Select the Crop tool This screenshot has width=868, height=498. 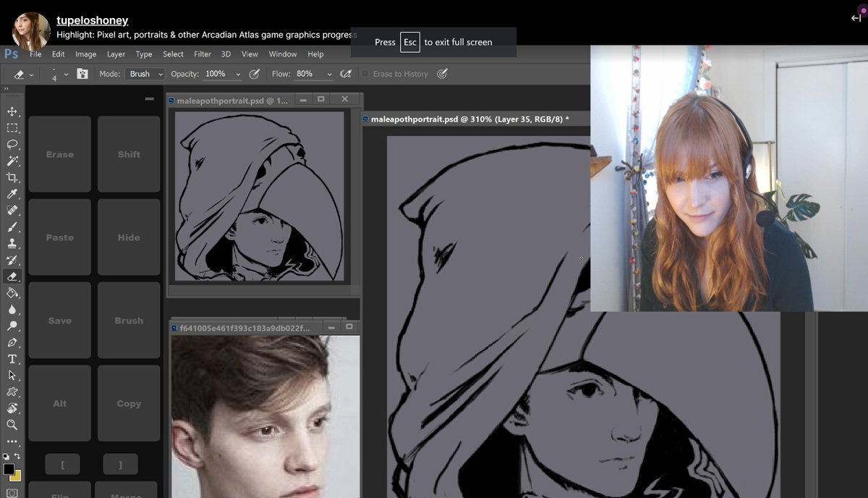click(x=12, y=177)
